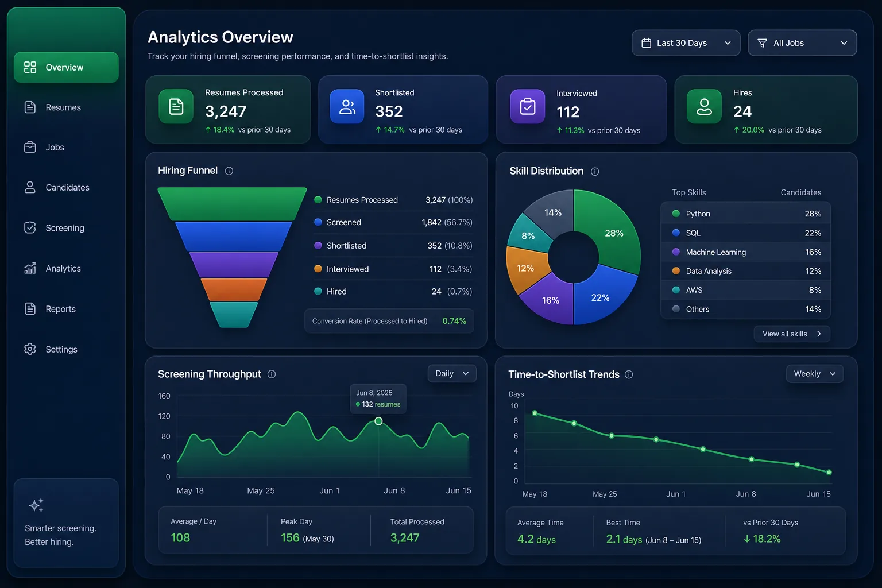Open Hiring Funnel info tooltip icon
This screenshot has width=882, height=588.
coord(229,171)
